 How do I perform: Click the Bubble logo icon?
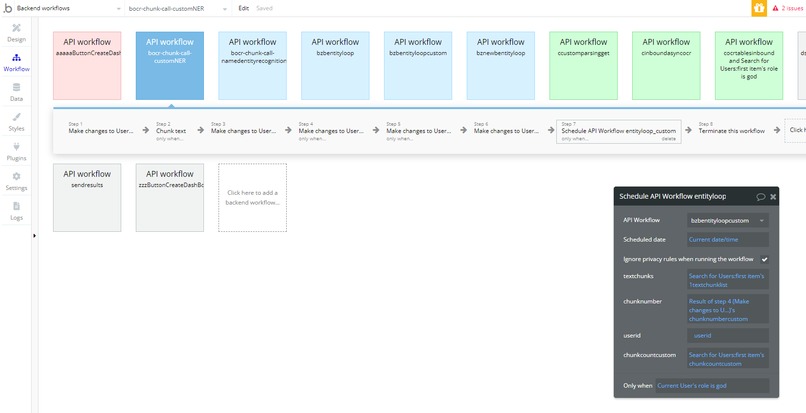[7, 8]
